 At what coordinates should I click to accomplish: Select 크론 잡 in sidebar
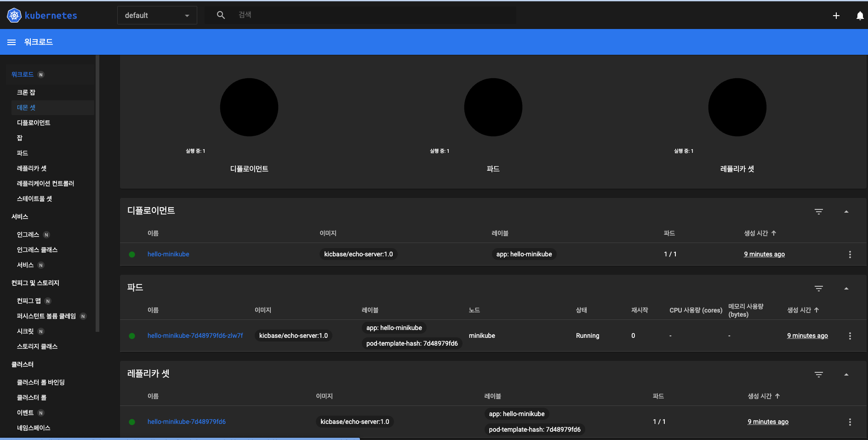(x=26, y=93)
